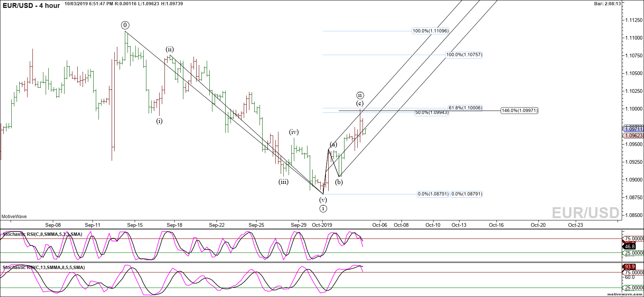Click the 60.0 level on lower indicator axis
Image resolution: width=644 pixels, height=297 pixels.
pos(630,277)
